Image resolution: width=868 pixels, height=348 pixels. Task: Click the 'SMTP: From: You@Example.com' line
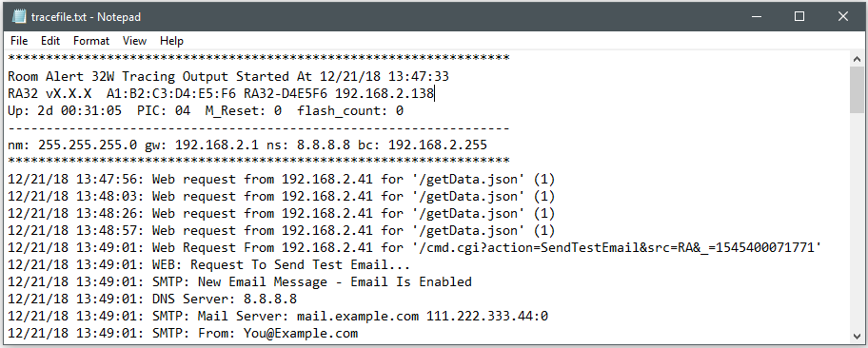click(183, 333)
